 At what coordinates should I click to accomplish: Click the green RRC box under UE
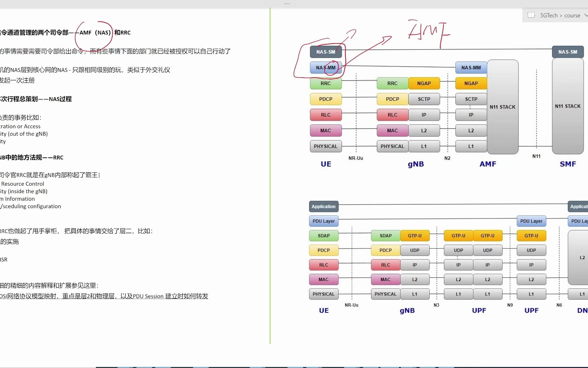coord(326,83)
